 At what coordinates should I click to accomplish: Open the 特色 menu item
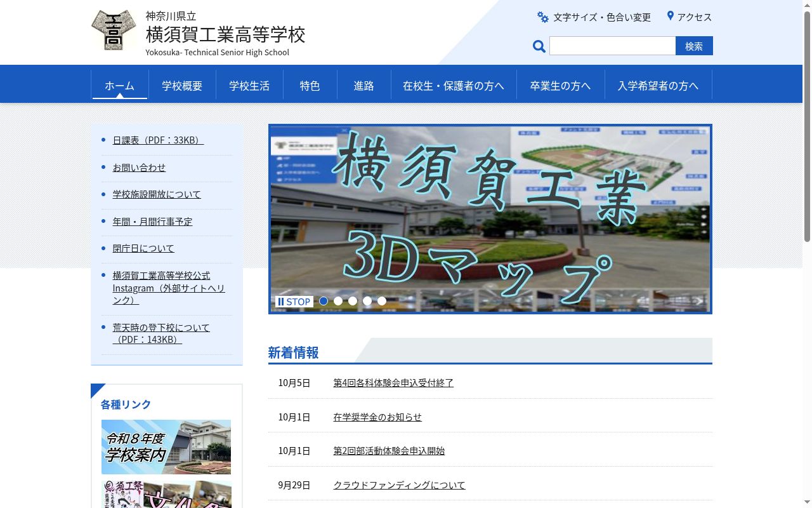(310, 85)
